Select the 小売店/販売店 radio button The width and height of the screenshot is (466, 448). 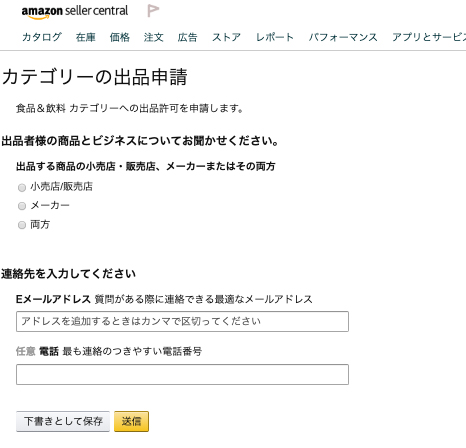(22, 188)
